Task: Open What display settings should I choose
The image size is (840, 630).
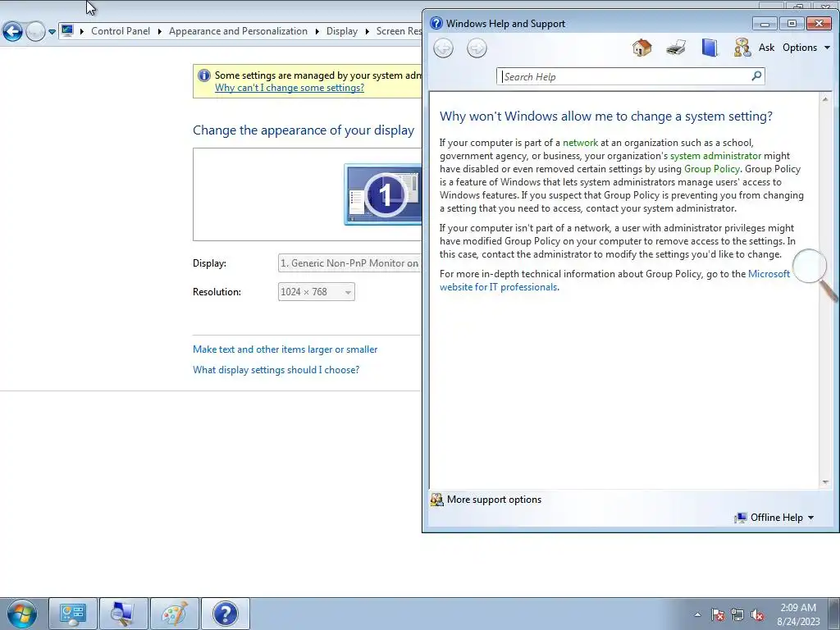Action: (x=276, y=370)
